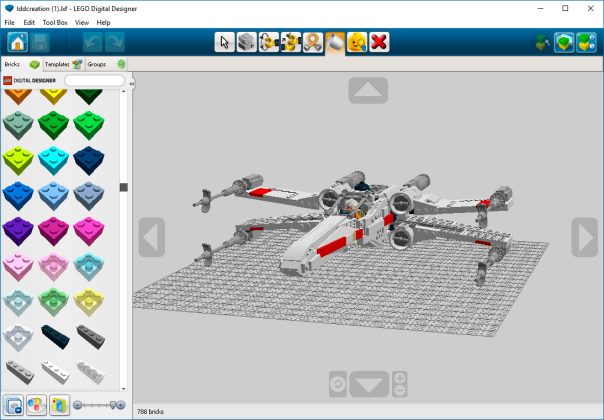Screen dimensions: 604x420
Task: Click the LEGO Digital Designer logo
Action: [x=29, y=81]
